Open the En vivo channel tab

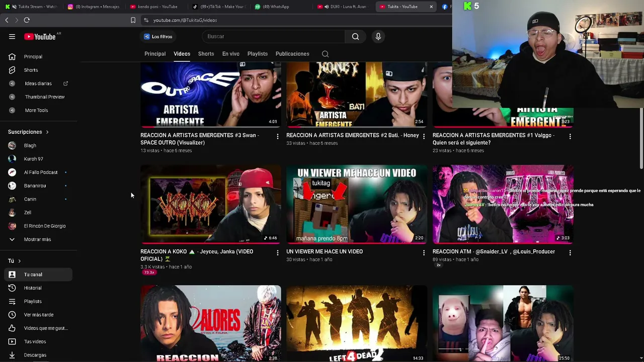(x=231, y=54)
